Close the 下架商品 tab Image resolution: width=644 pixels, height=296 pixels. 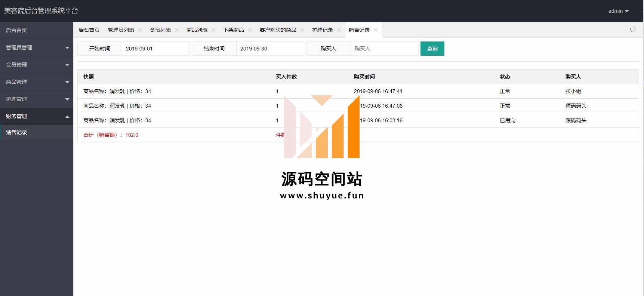[x=250, y=30]
